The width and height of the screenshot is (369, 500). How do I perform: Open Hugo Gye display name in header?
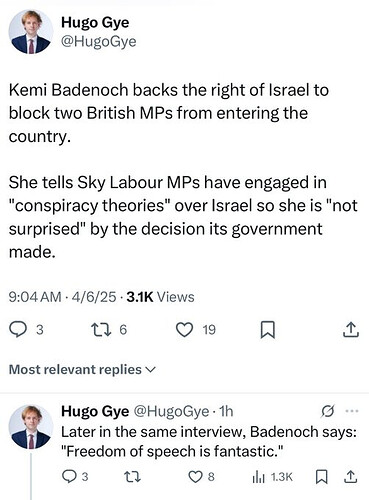point(95,23)
